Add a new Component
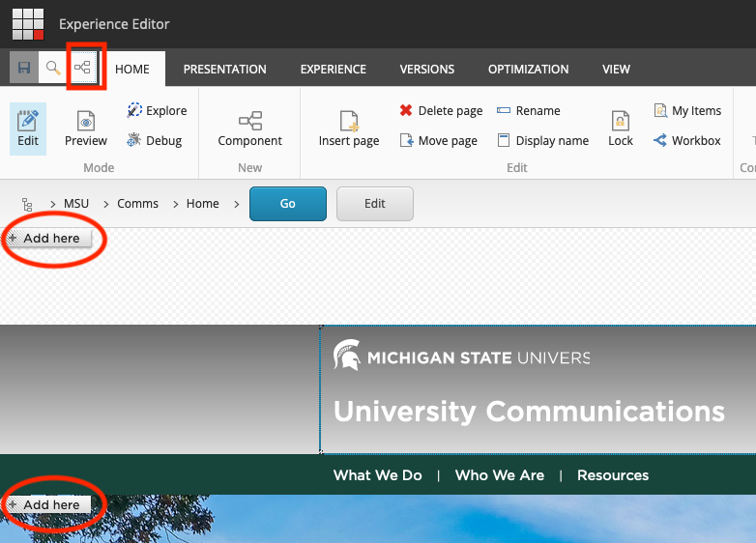 pyautogui.click(x=249, y=129)
